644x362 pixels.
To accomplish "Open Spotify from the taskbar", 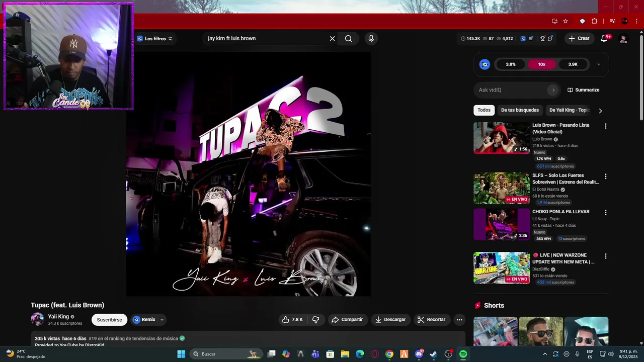I will (463, 354).
